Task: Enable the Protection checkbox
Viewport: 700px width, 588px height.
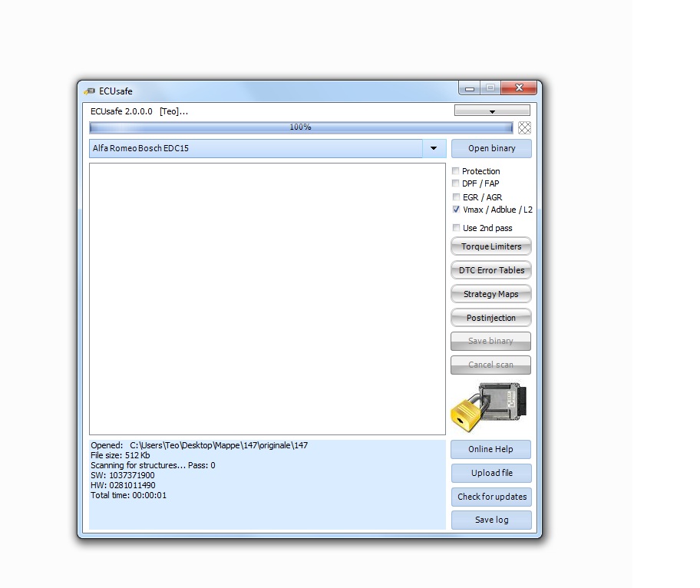Action: [x=455, y=171]
